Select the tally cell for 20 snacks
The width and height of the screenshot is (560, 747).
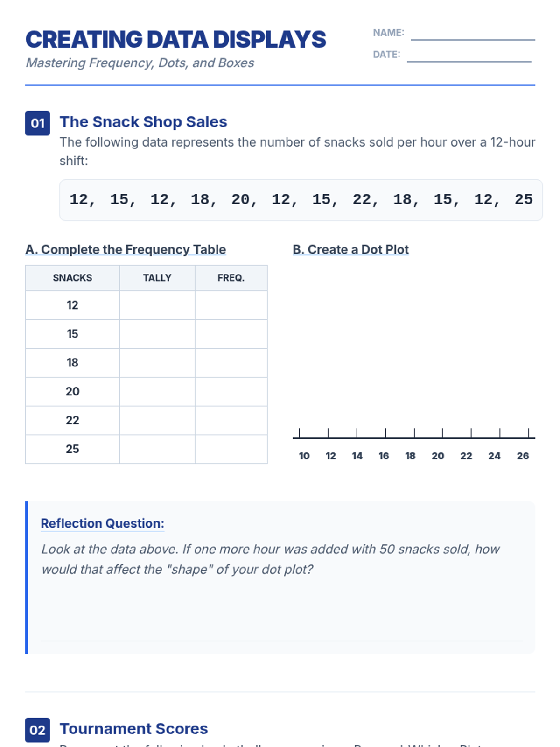coord(157,392)
